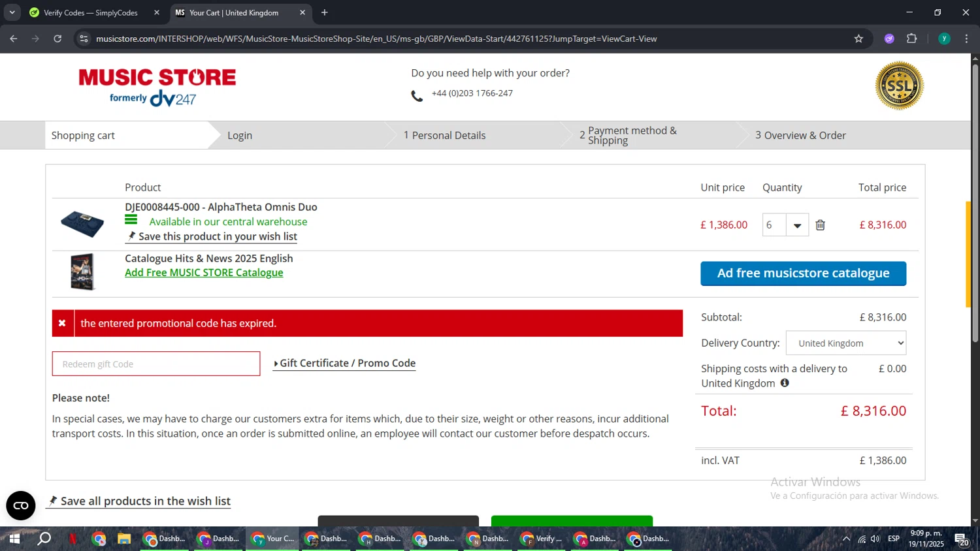Click the SSL security badge

point(899,86)
